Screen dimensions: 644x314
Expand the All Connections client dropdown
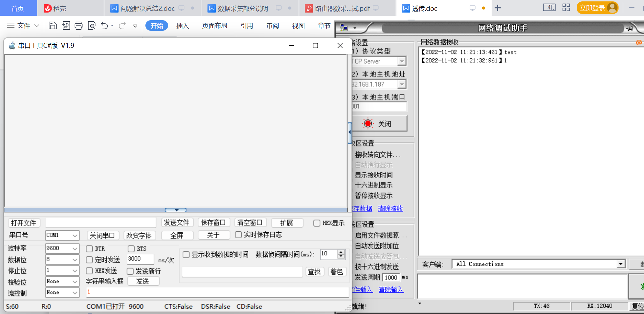coord(621,264)
